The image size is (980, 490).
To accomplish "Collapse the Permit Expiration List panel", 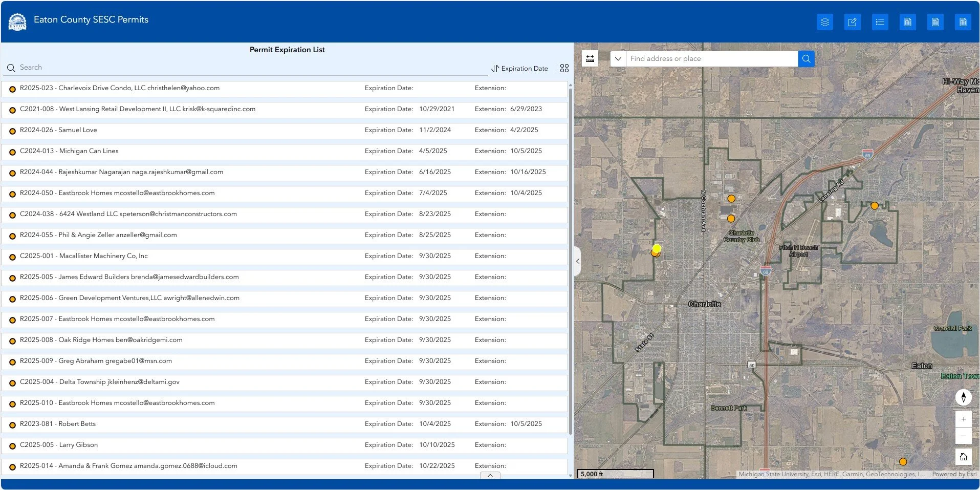I will 577,261.
